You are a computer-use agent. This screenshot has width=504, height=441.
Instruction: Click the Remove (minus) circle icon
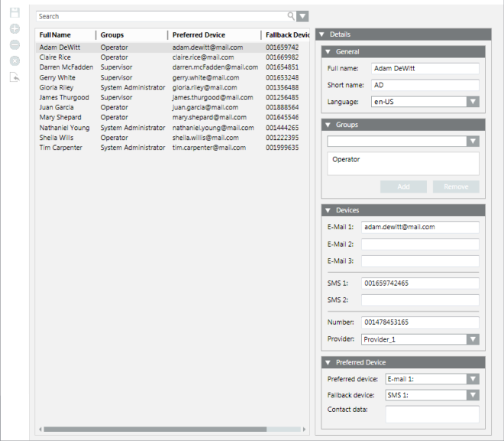[15, 44]
